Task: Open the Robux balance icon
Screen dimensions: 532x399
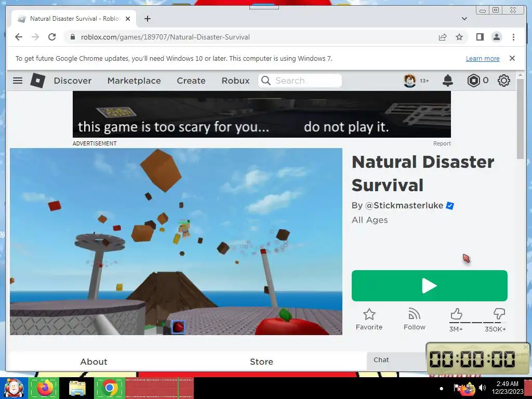Action: coord(473,81)
